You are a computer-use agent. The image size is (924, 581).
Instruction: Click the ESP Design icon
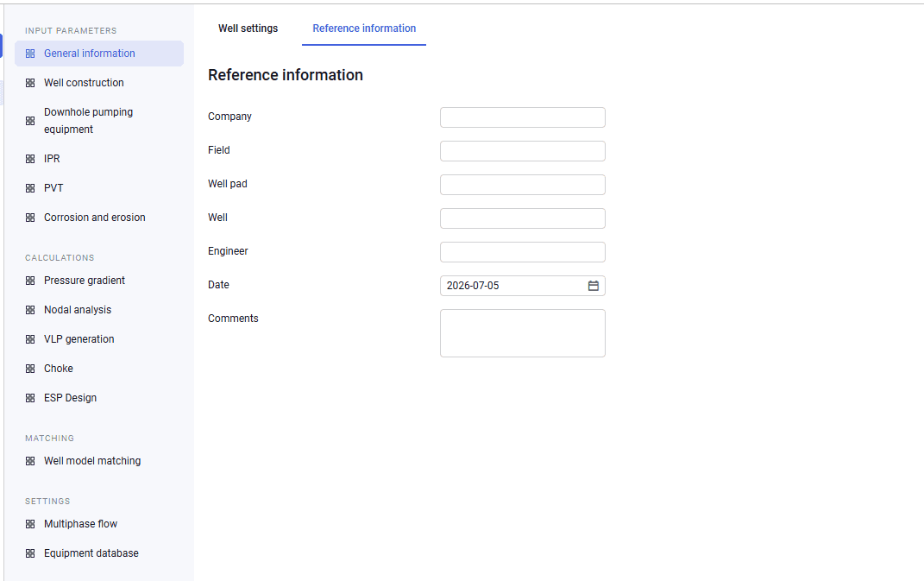point(30,398)
